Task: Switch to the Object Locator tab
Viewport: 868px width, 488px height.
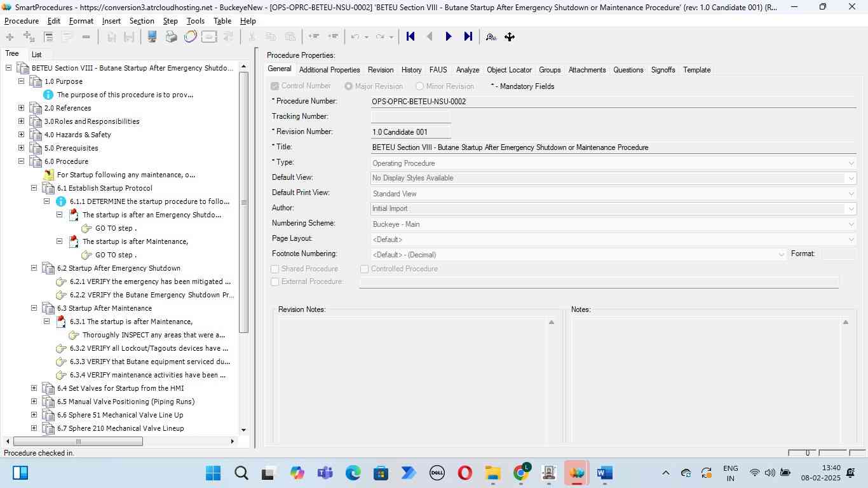Action: 509,70
